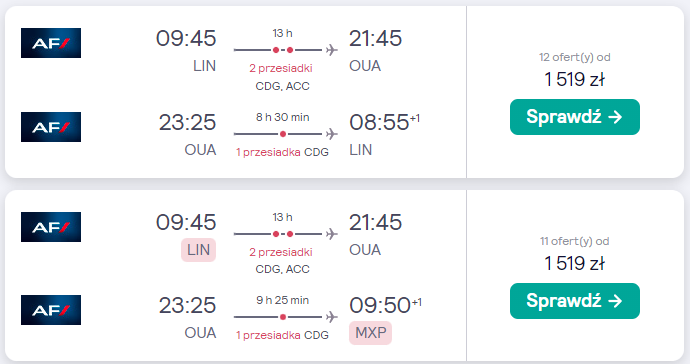The image size is (690, 364).
Task: Click the highlighted LIN airport badge
Action: pos(198,250)
